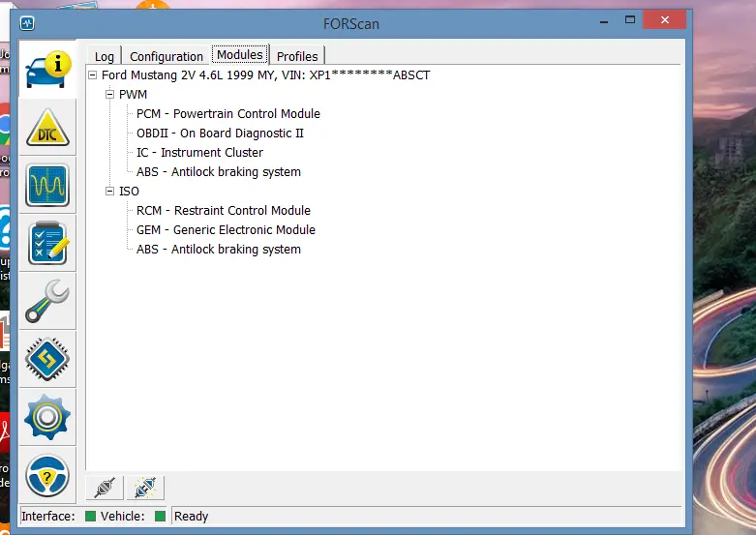Collapse the Ford Mustang vehicle tree node
The width and height of the screenshot is (756, 535).
[x=93, y=75]
